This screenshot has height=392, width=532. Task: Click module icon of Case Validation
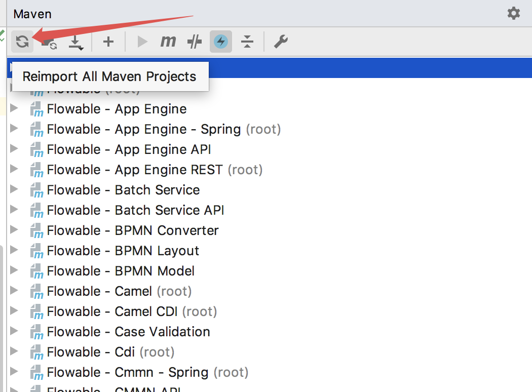pos(36,332)
